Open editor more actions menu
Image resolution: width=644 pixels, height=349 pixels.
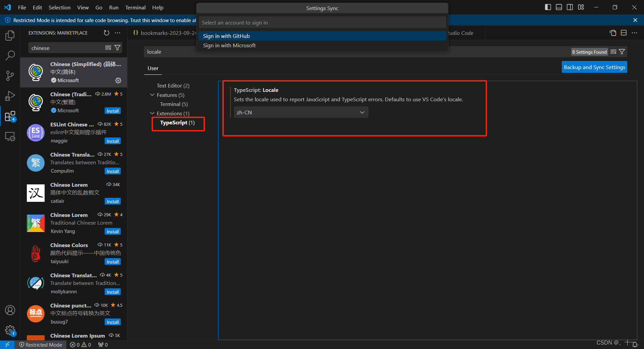[x=634, y=33]
